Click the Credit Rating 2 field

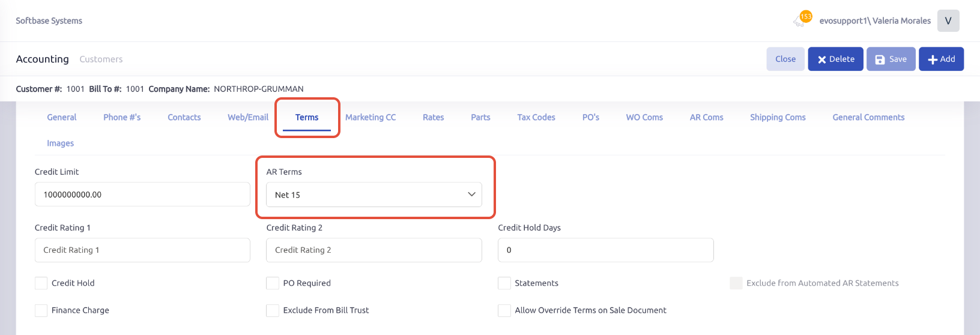point(374,250)
